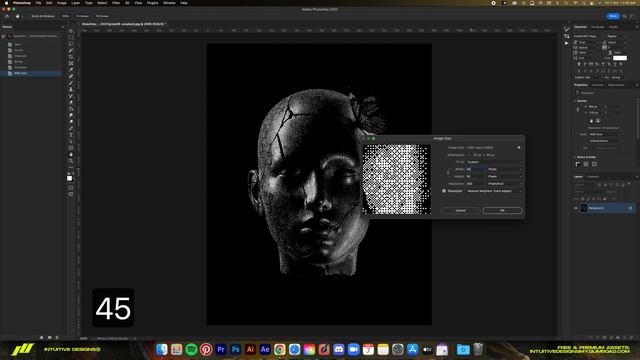Select the Move tool

coord(71,31)
